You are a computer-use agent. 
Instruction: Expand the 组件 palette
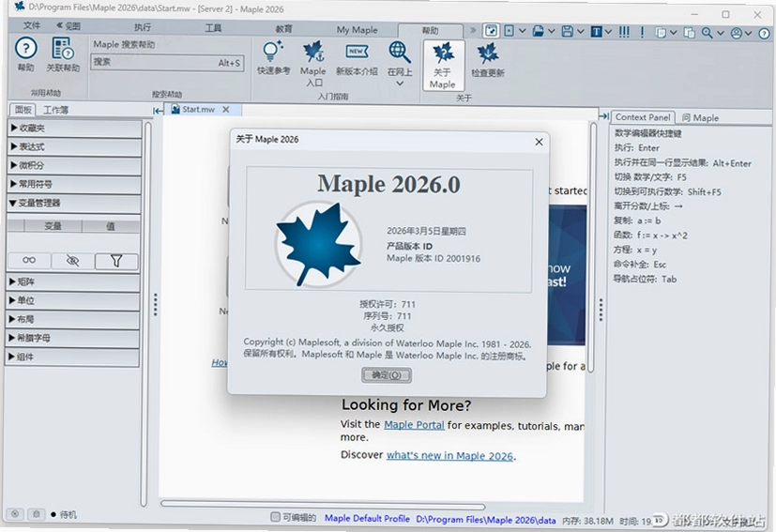(x=73, y=357)
